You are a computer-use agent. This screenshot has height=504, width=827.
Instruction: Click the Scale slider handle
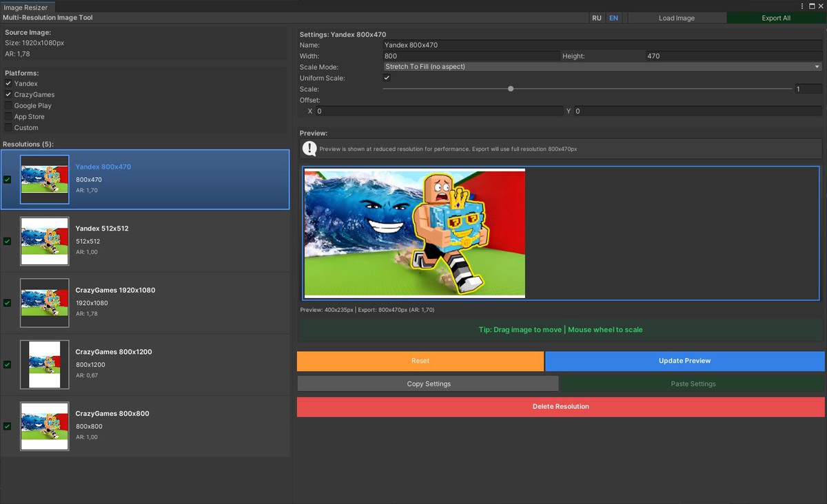(511, 89)
